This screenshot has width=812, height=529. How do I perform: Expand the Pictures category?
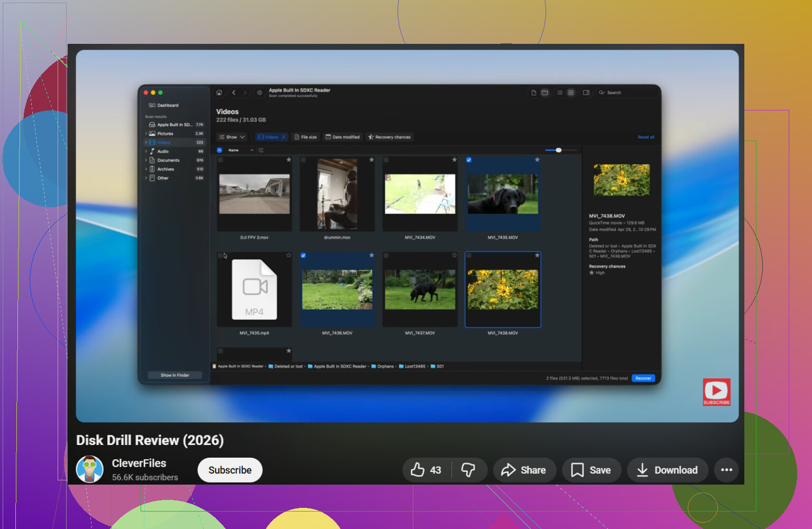[146, 134]
